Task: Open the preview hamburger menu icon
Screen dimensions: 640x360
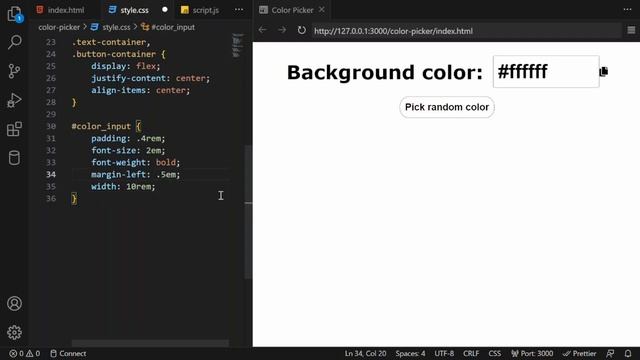Action: pos(631,30)
